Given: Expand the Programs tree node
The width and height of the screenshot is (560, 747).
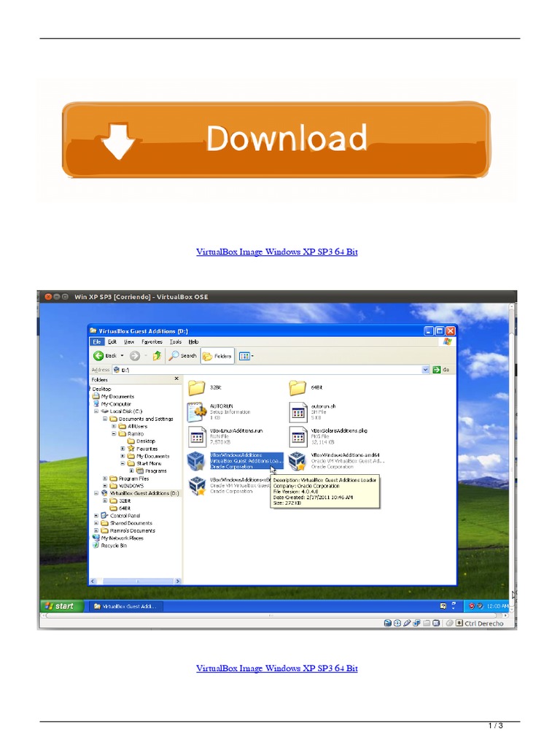Looking at the screenshot, I should pyautogui.click(x=131, y=471).
